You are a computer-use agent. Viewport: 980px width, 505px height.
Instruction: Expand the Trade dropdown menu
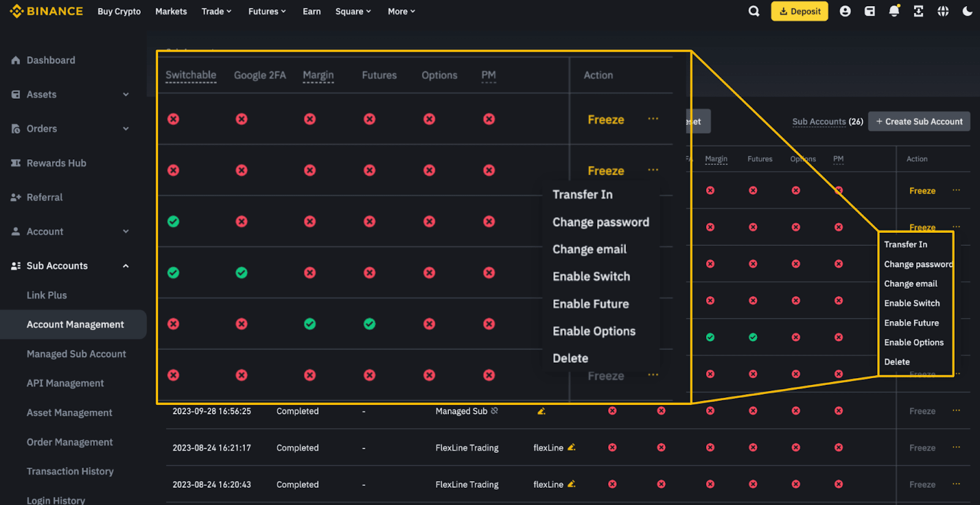coord(217,11)
